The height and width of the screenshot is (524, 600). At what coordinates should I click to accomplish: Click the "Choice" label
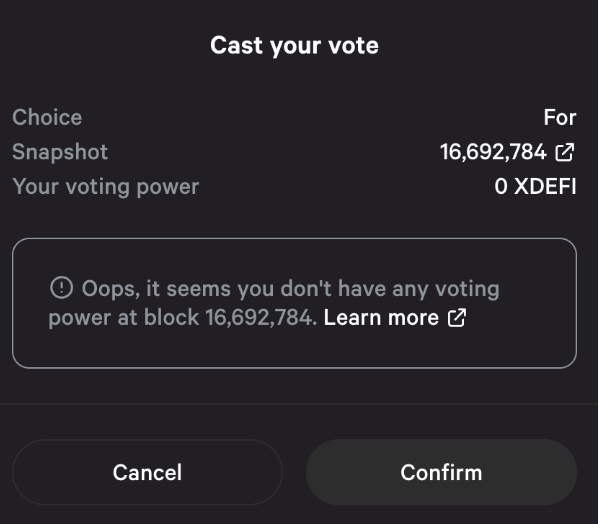pyautogui.click(x=47, y=117)
